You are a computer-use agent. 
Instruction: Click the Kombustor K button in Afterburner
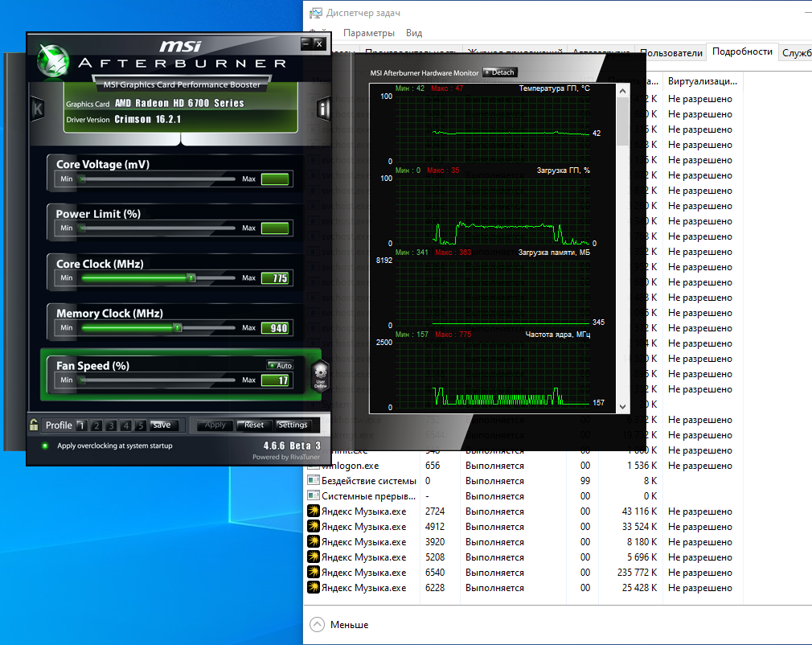(37, 109)
